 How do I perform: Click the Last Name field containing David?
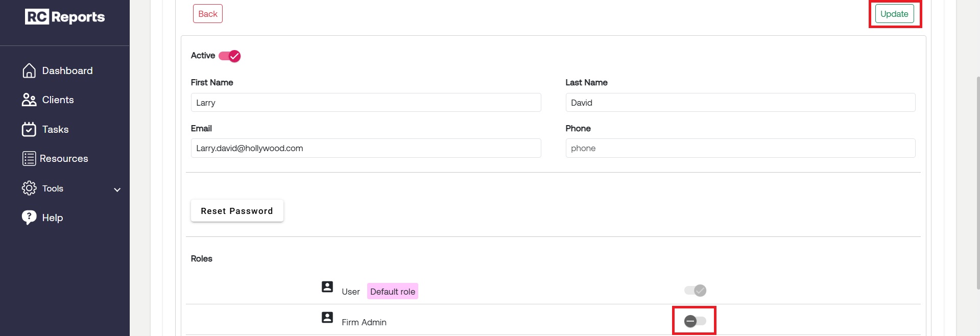click(740, 103)
